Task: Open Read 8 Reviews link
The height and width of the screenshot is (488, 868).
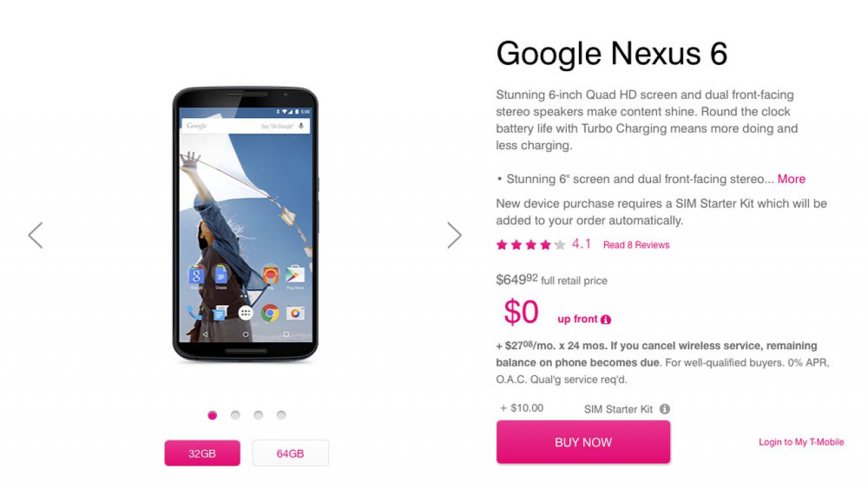Action: coord(636,245)
